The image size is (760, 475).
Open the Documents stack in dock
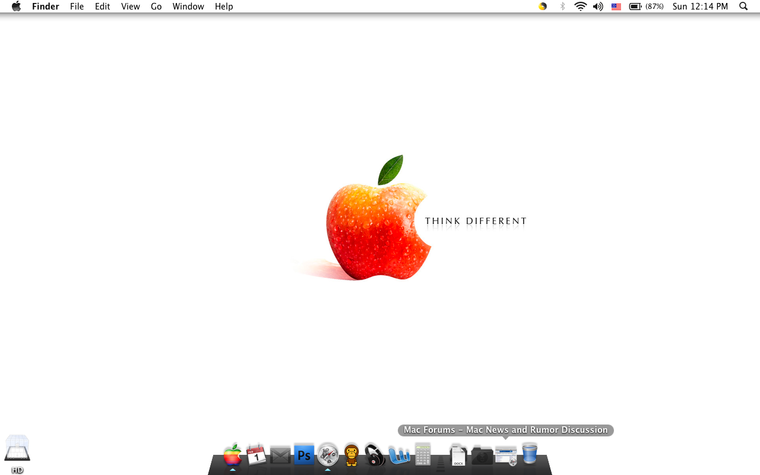pos(458,456)
